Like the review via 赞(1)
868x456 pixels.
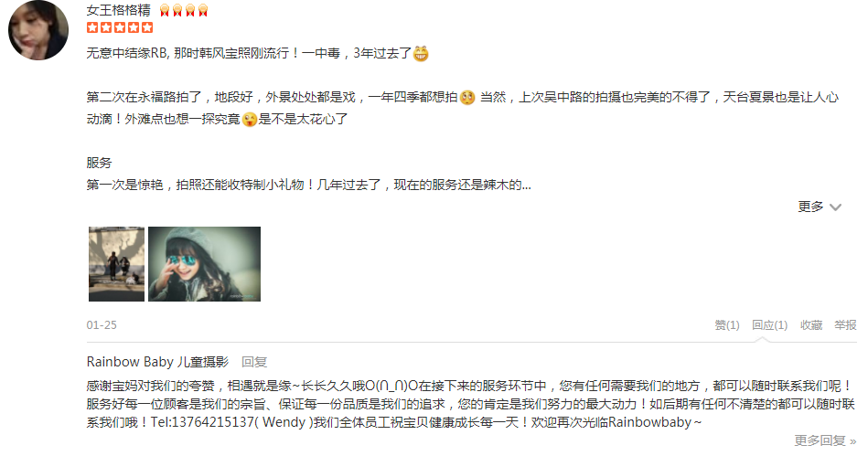(x=727, y=325)
